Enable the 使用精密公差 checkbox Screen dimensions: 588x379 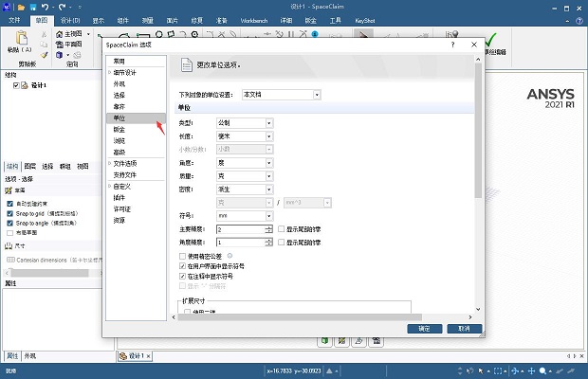[182, 256]
